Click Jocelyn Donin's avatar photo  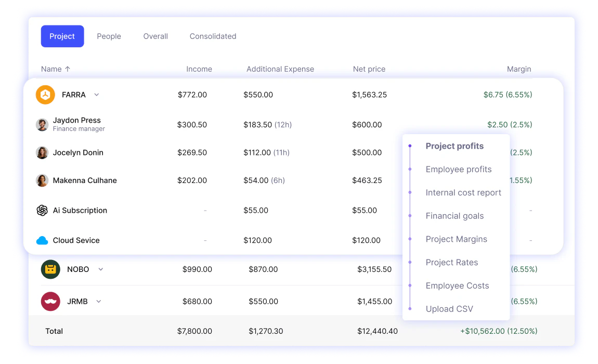[x=42, y=153]
